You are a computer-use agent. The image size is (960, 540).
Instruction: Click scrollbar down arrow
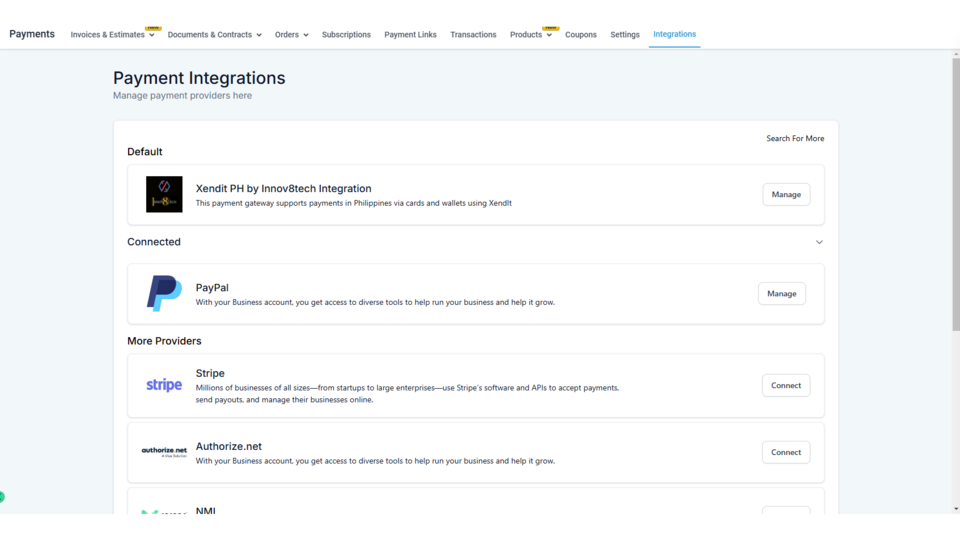(956, 509)
